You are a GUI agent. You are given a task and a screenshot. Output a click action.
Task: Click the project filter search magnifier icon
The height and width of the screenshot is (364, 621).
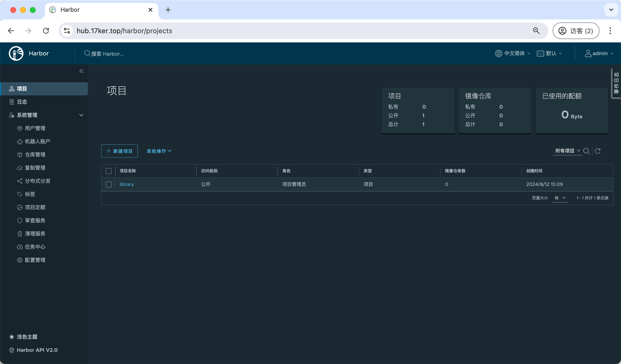[586, 151]
